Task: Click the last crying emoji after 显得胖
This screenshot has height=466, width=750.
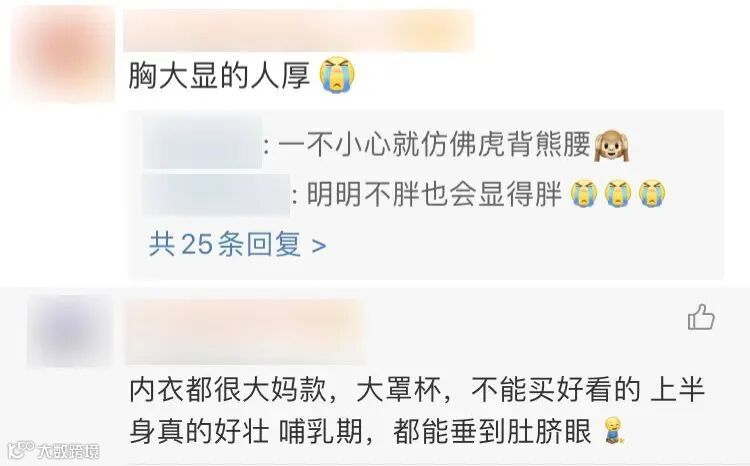Action: click(x=652, y=193)
